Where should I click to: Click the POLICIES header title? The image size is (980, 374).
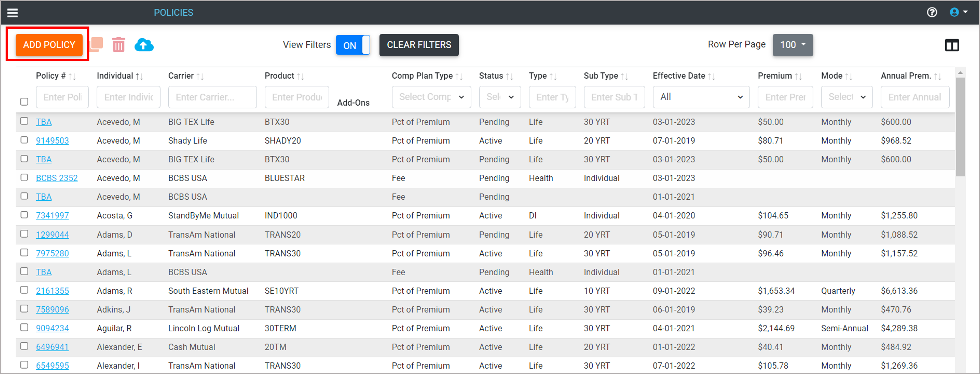tap(173, 12)
